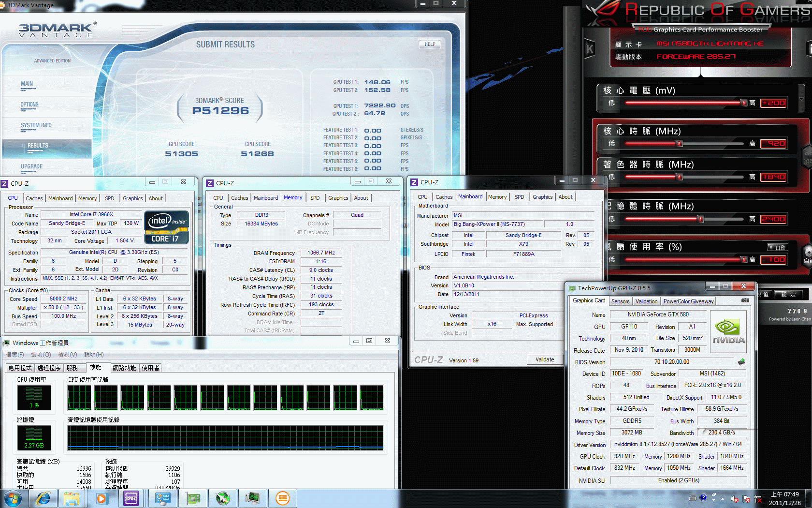Open the control panel taskbar icon
812x508 pixels.
(x=162, y=498)
